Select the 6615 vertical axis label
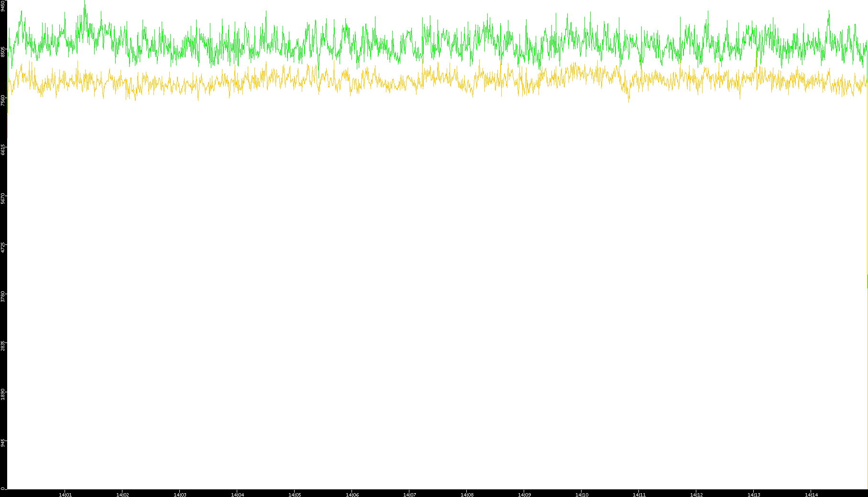 (3, 149)
